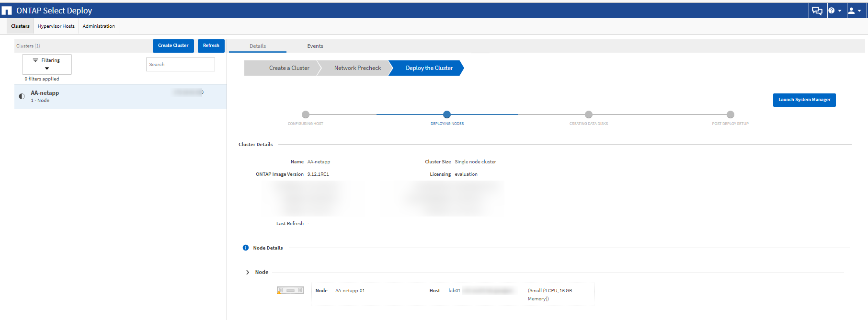
Task: Click the filter lines icon
Action: [35, 60]
